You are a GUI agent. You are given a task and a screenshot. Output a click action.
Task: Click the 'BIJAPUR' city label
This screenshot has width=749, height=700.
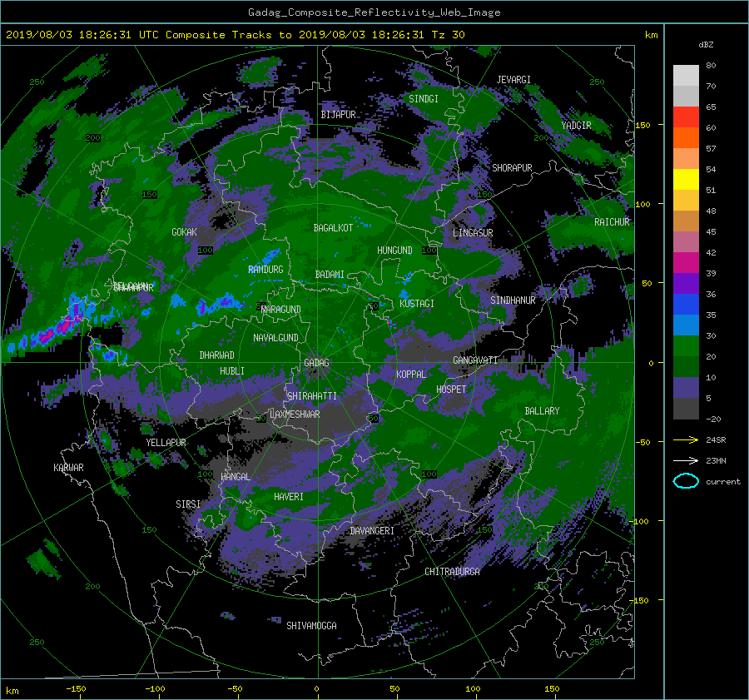[338, 115]
